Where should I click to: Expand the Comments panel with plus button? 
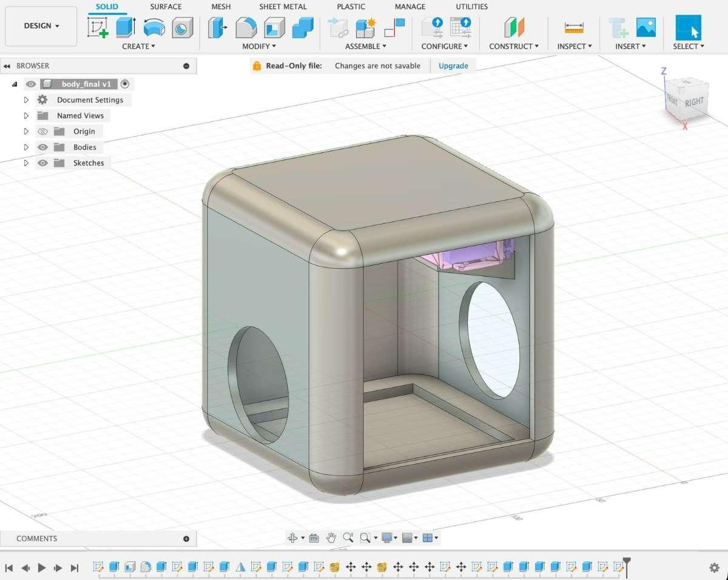tap(186, 539)
